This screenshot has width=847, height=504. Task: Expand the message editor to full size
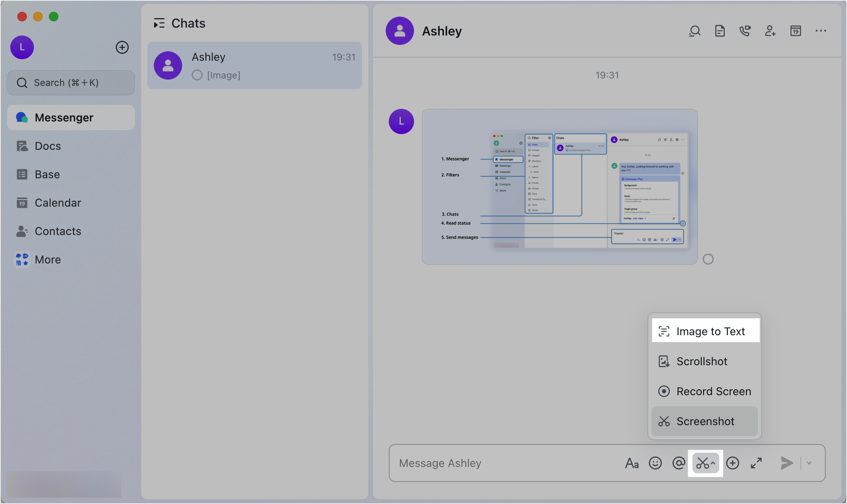756,463
